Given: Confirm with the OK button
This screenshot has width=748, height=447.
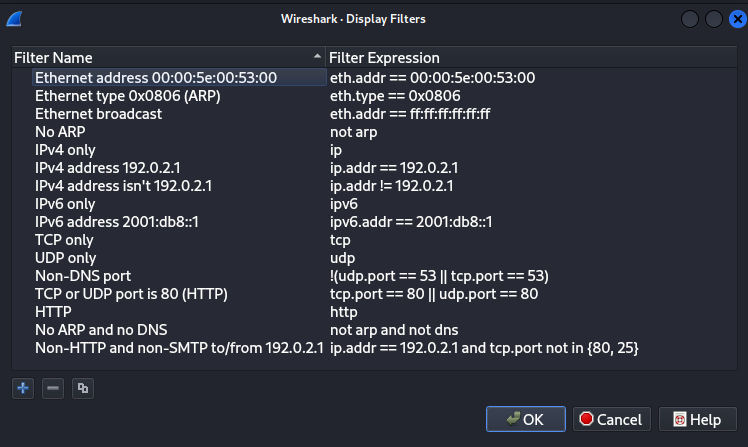Looking at the screenshot, I should 526,419.
